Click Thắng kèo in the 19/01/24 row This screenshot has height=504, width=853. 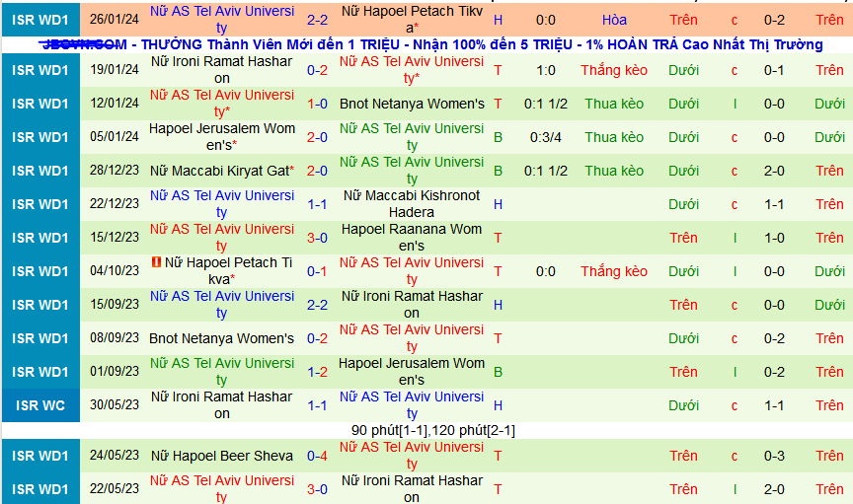614,70
